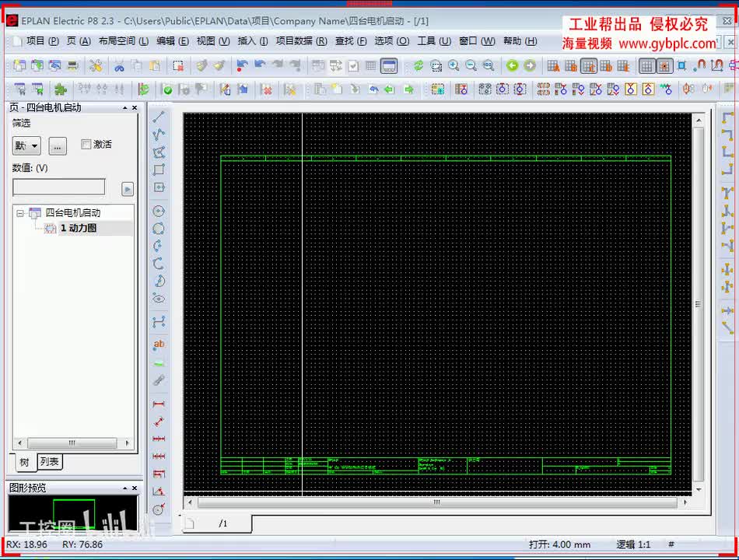
Task: Select the Line drawing tool
Action: pos(159,117)
